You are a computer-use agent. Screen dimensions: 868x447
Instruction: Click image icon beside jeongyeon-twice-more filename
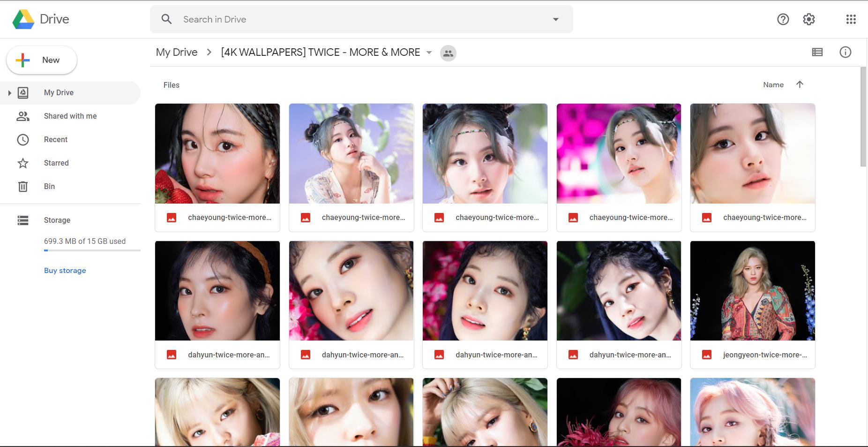coord(707,355)
